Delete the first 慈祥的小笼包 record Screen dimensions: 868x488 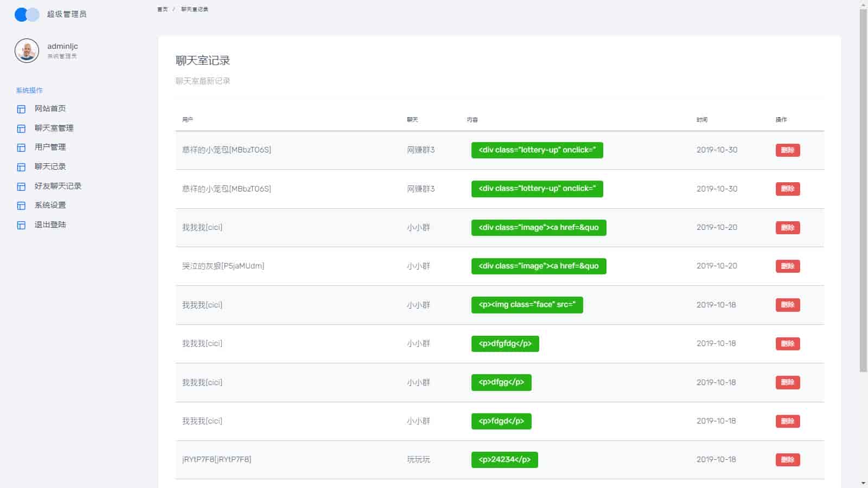click(x=787, y=150)
